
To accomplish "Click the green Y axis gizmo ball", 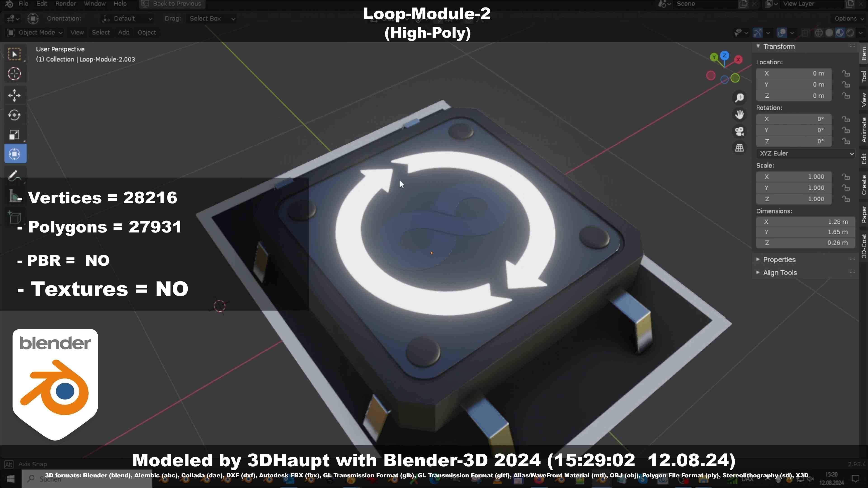I will tap(714, 57).
